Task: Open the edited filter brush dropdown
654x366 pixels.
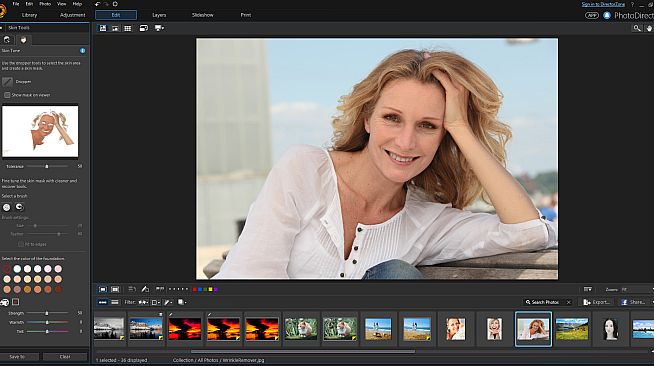Action: click(169, 302)
